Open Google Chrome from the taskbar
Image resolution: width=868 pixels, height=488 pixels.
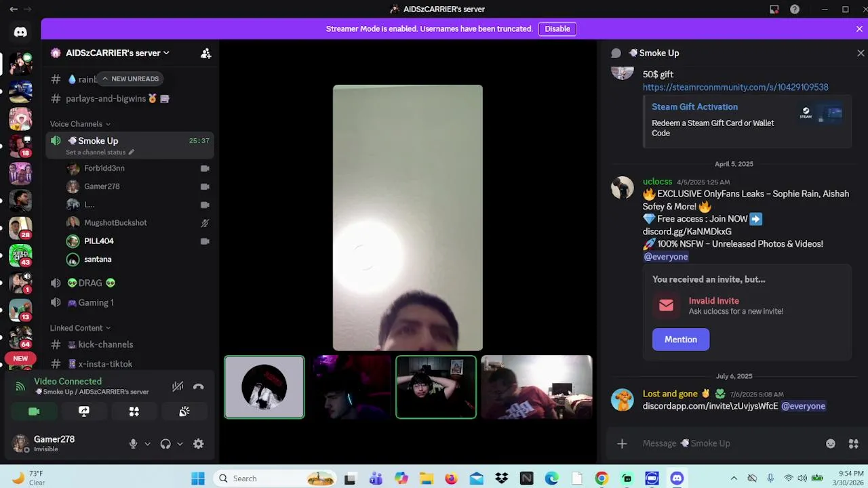click(x=601, y=479)
